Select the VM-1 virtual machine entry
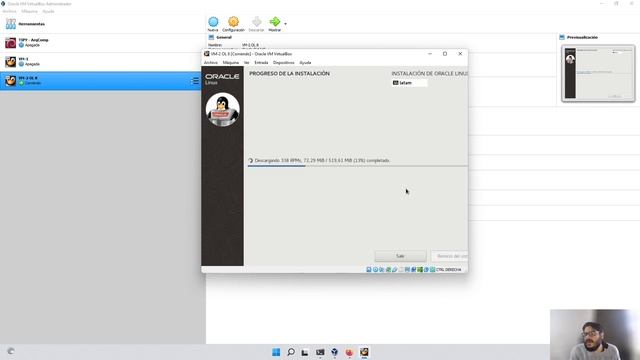This screenshot has width=640, height=360. [x=102, y=62]
